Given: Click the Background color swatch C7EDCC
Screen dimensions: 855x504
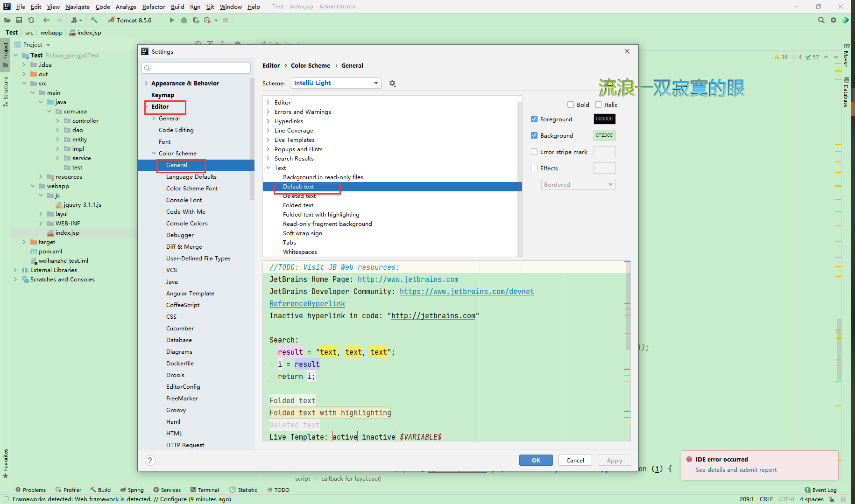Looking at the screenshot, I should pos(604,135).
